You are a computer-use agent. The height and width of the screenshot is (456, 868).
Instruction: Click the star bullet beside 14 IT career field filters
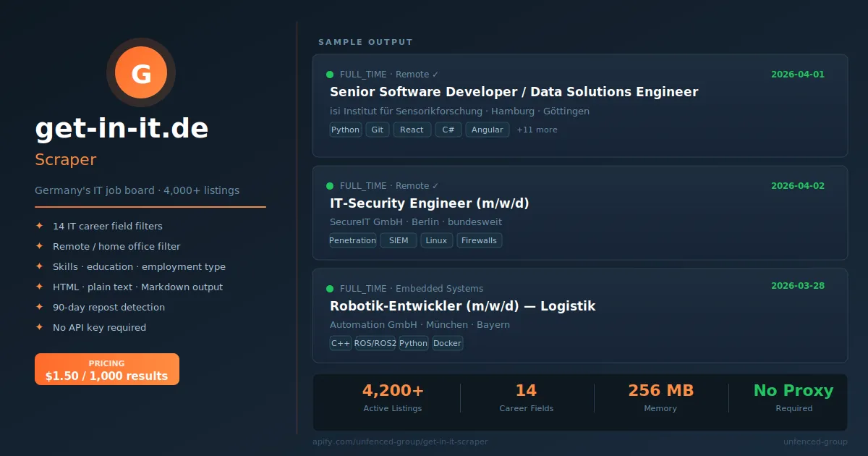[40, 227]
